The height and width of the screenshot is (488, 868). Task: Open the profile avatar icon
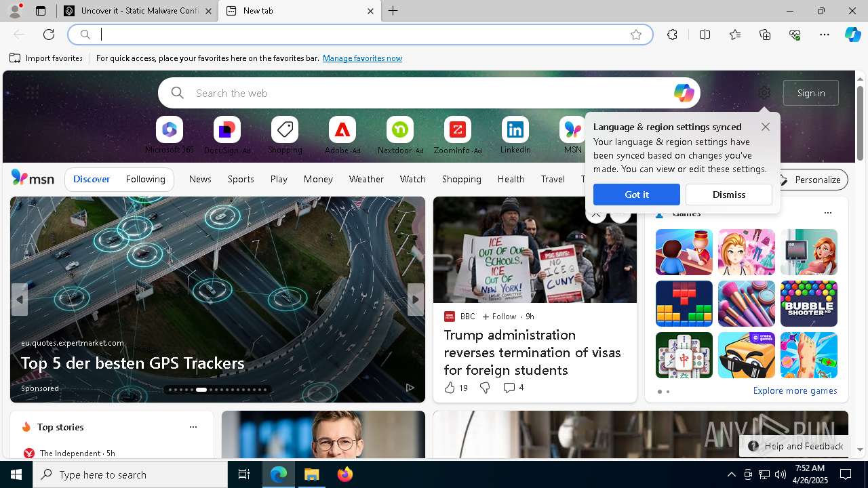pos(15,11)
